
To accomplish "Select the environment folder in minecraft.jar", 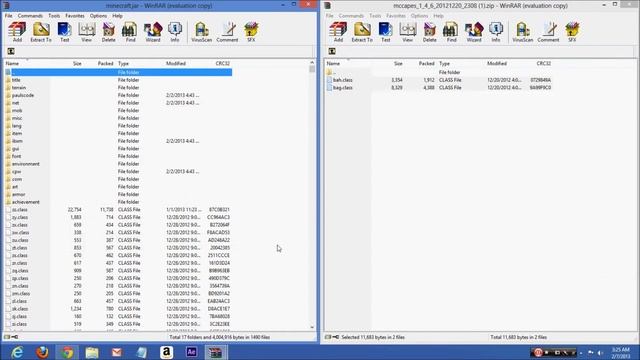I will (26, 164).
